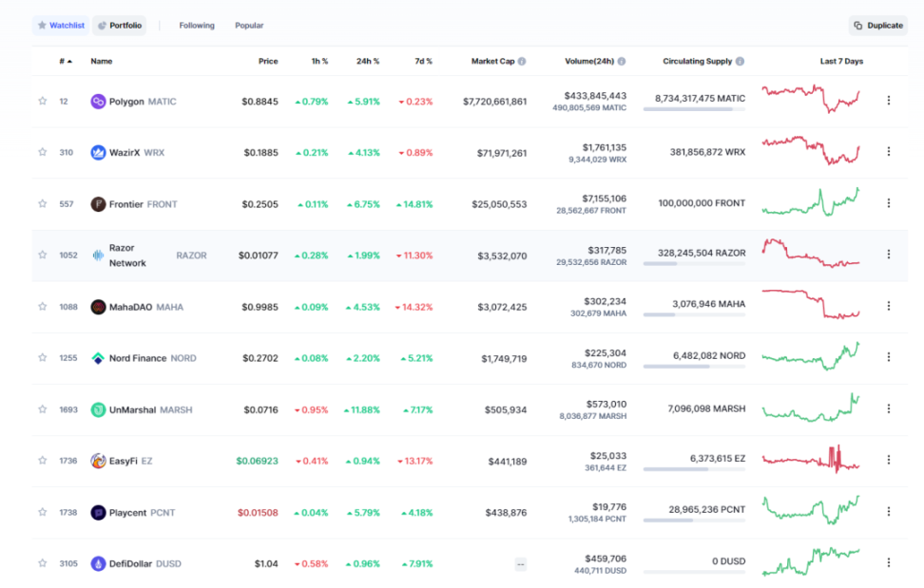Click the Polygon circulating supply progress bar

(x=694, y=109)
